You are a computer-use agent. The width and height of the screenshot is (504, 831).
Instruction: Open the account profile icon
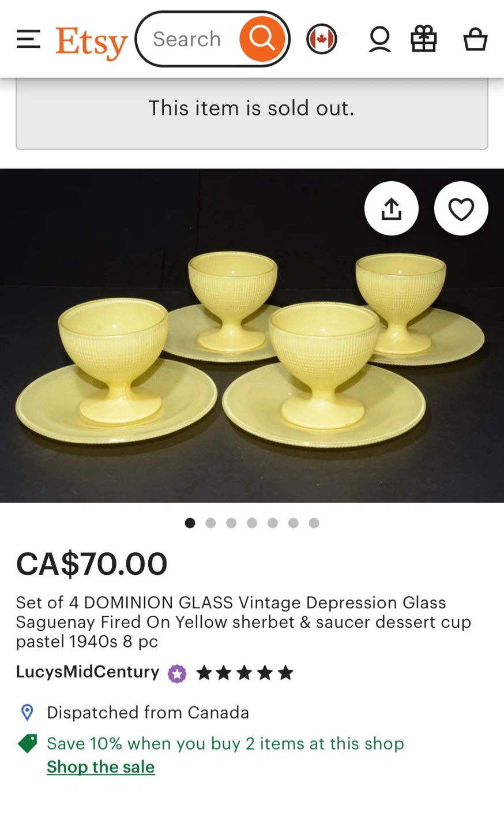tap(380, 40)
